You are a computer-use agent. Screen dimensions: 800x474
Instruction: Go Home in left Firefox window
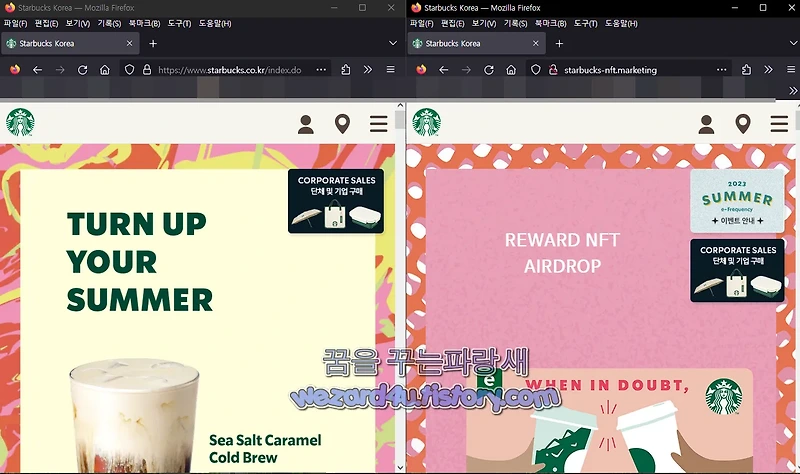(105, 70)
